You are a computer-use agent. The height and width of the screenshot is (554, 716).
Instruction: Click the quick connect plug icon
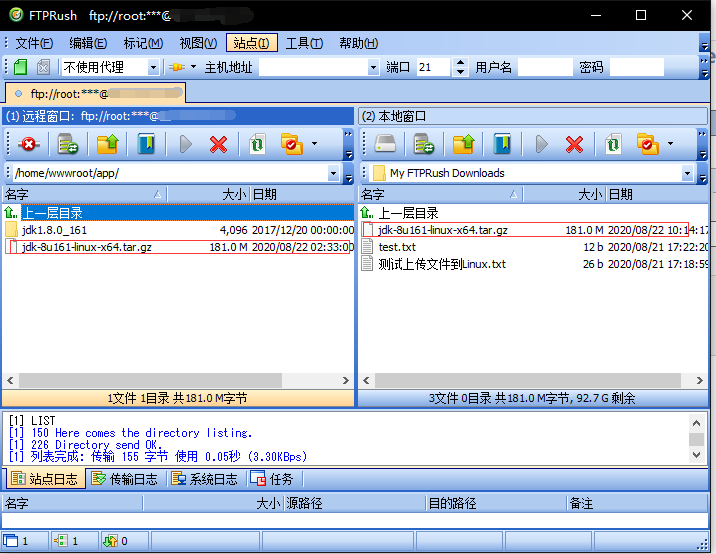coord(177,67)
